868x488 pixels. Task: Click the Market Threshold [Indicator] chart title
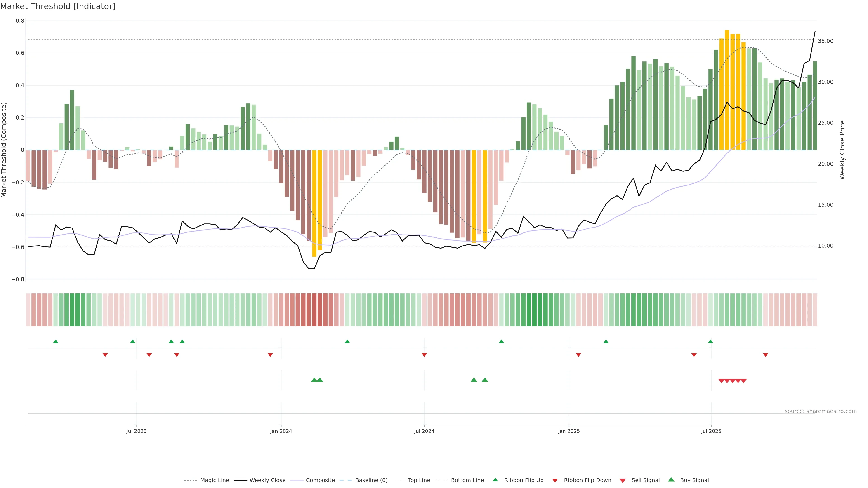click(58, 6)
